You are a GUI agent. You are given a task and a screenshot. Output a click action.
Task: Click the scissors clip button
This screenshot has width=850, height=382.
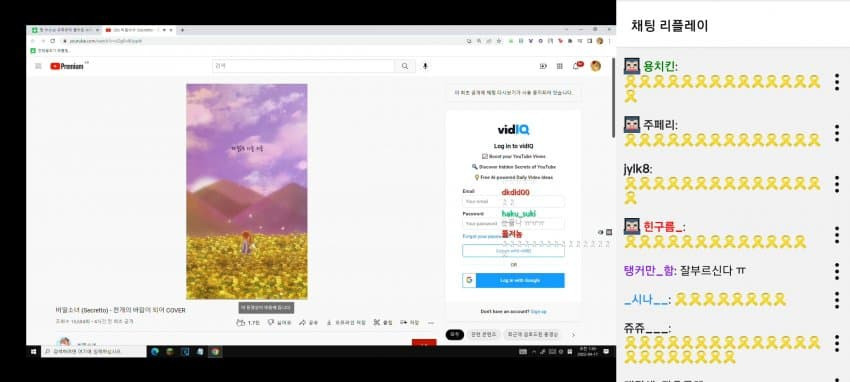(x=383, y=322)
